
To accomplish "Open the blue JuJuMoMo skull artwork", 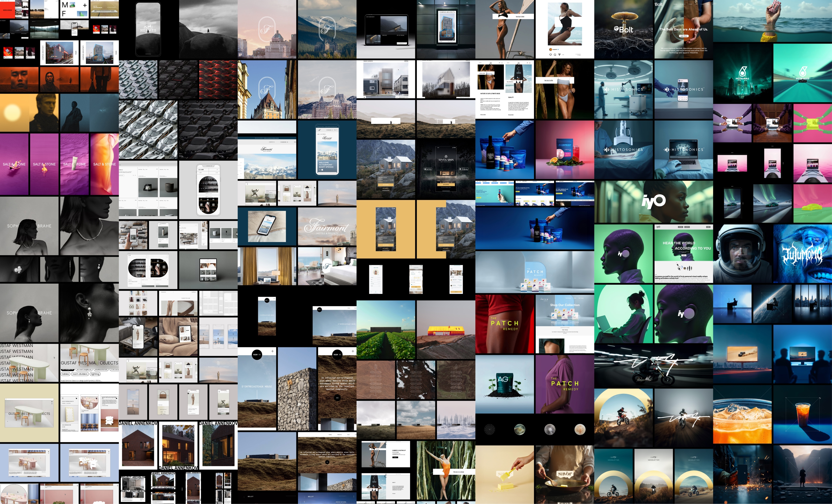I will click(x=802, y=254).
